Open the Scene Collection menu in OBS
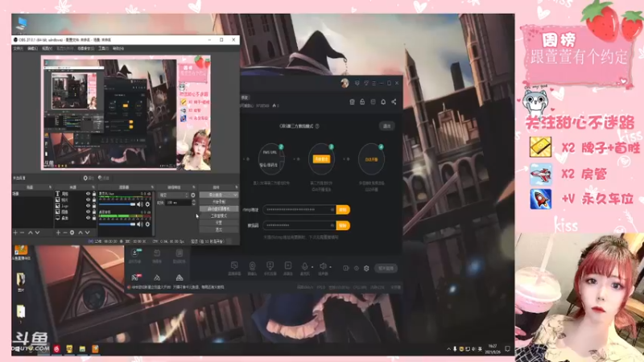 (86, 48)
